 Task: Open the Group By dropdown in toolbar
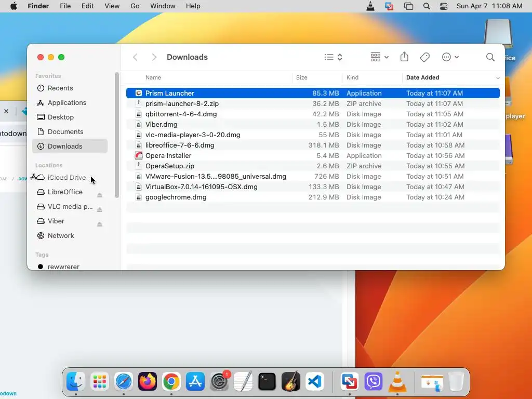tap(379, 57)
